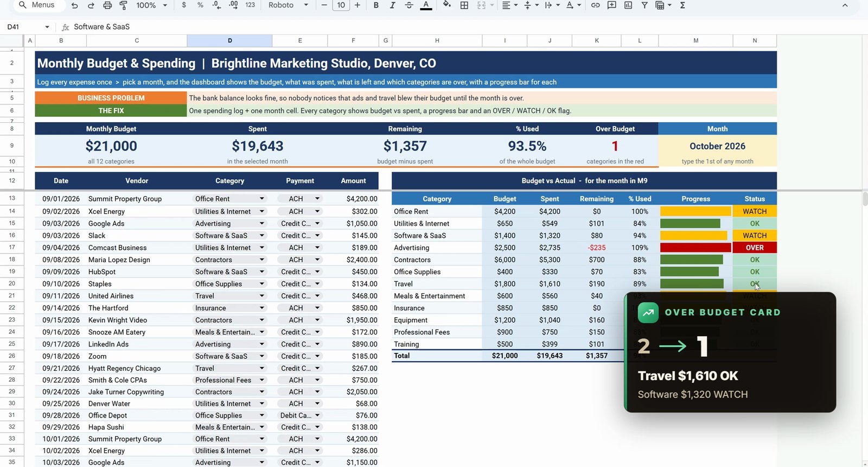Open Category dropdown for Summit Property Group 09/01/2026
The width and height of the screenshot is (868, 467).
click(x=262, y=199)
